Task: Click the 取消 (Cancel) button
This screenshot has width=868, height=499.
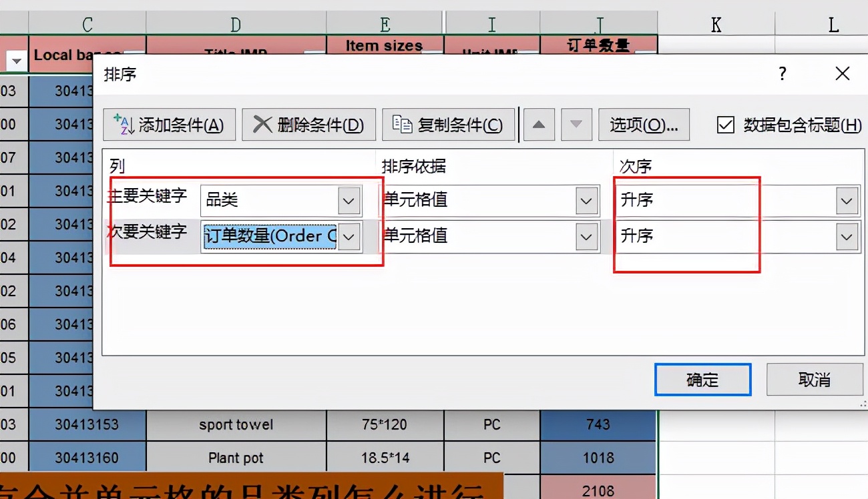Action: point(815,378)
